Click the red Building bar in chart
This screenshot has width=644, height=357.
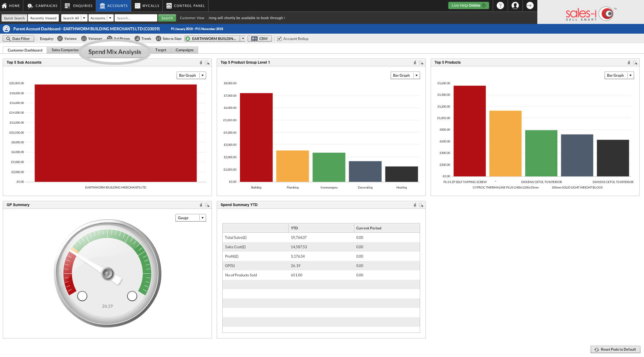256,137
